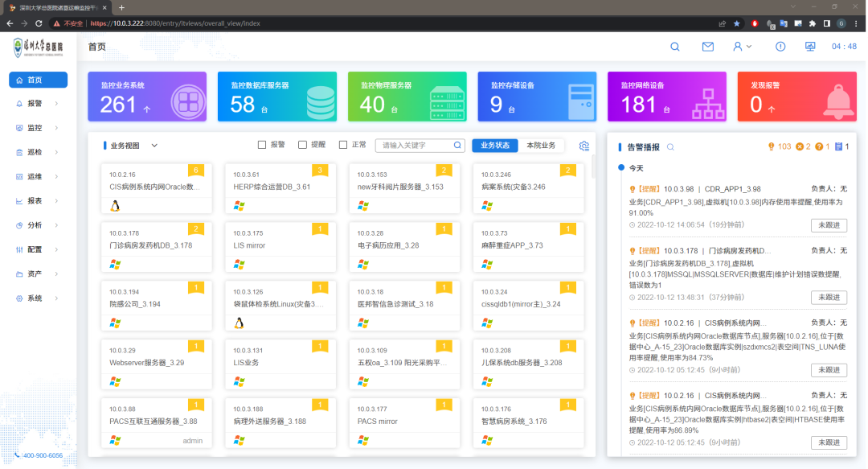The width and height of the screenshot is (868, 469).
Task: Filter alerts by the orange 103 counter
Action: tap(780, 147)
